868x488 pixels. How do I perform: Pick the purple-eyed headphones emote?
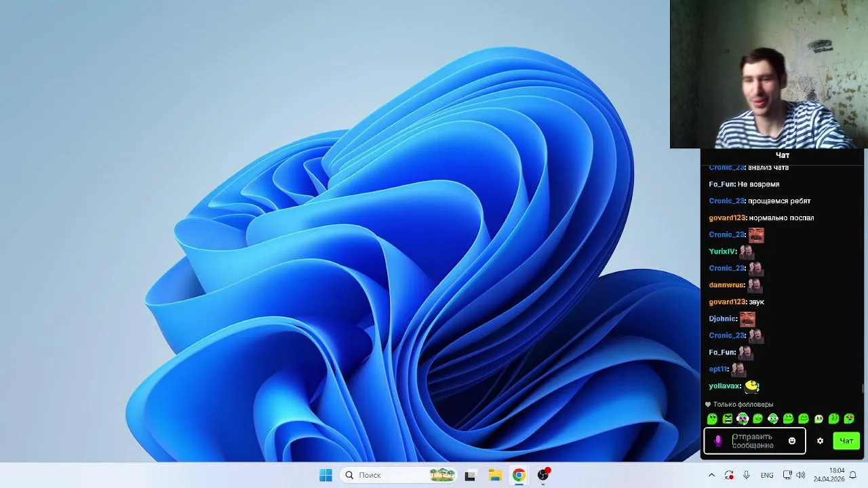click(x=743, y=419)
